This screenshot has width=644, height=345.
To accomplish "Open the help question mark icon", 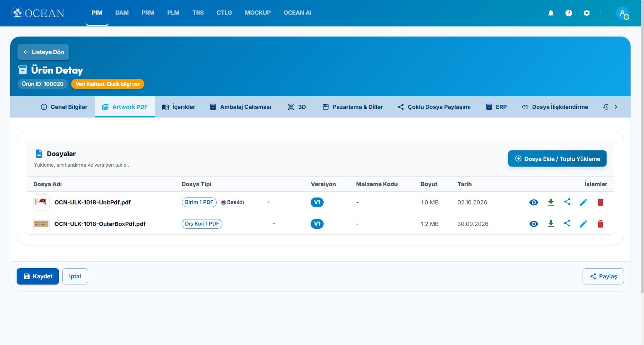I will coord(569,13).
